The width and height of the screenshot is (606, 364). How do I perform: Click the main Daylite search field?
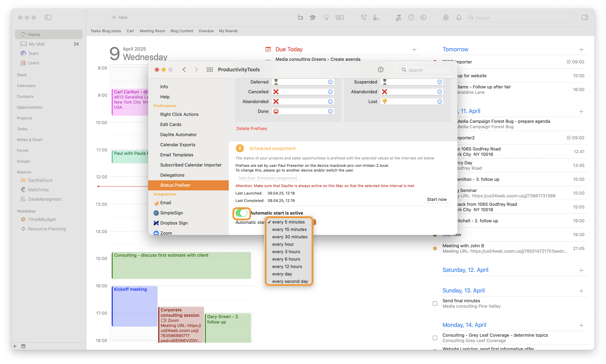pos(521,18)
